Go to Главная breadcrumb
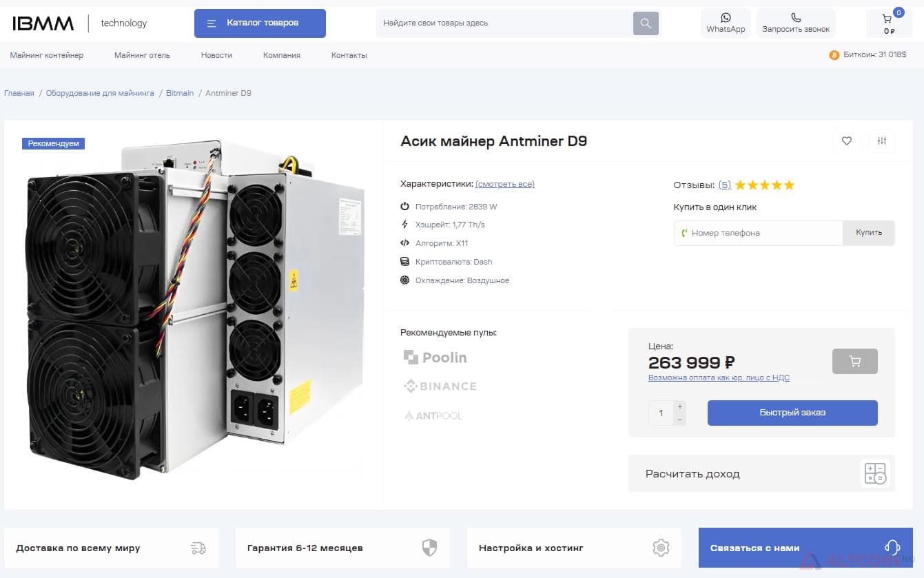Image resolution: width=924 pixels, height=578 pixels. point(19,93)
